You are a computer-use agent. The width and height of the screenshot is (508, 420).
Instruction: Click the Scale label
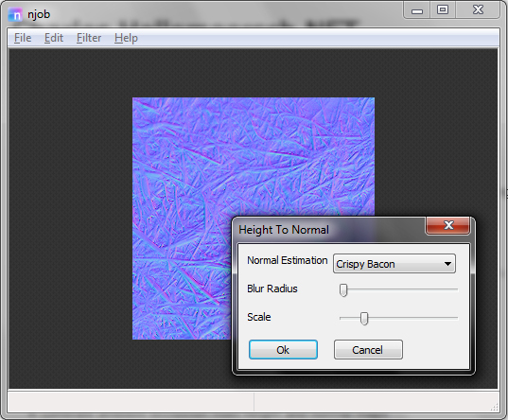(x=259, y=317)
